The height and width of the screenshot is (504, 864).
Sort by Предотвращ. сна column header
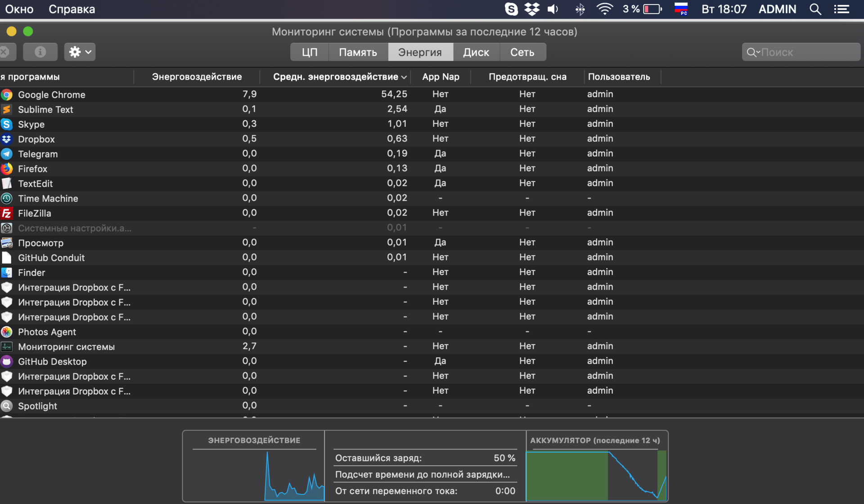[527, 77]
